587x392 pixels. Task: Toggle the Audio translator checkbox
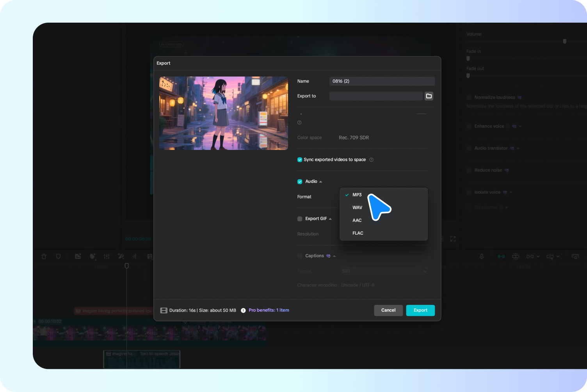click(x=469, y=148)
